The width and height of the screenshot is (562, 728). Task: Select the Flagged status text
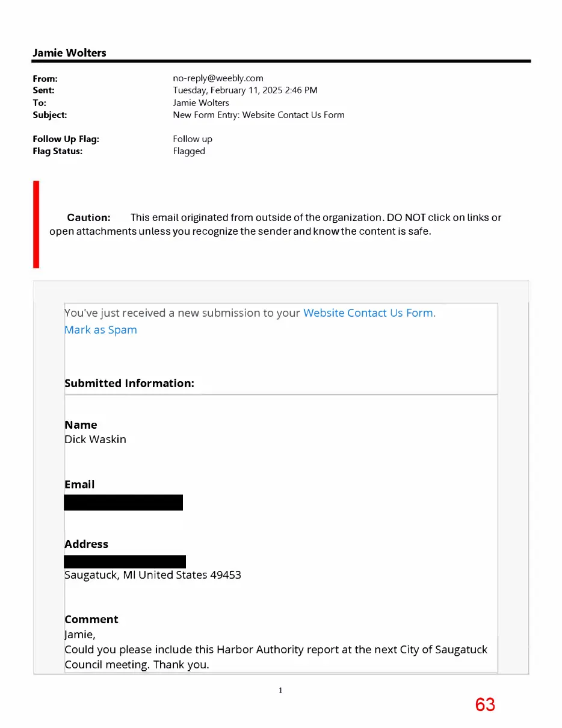189,151
